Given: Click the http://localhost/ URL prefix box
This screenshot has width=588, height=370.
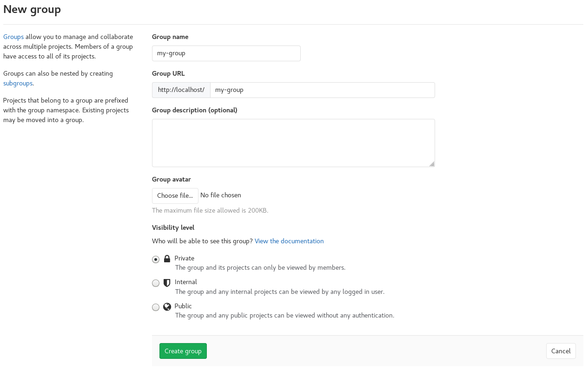Looking at the screenshot, I should click(x=181, y=90).
